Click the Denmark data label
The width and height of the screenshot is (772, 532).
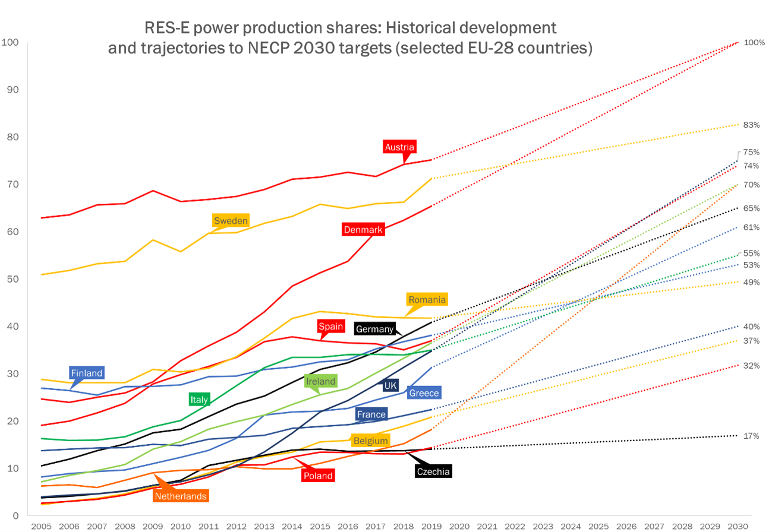click(x=363, y=229)
